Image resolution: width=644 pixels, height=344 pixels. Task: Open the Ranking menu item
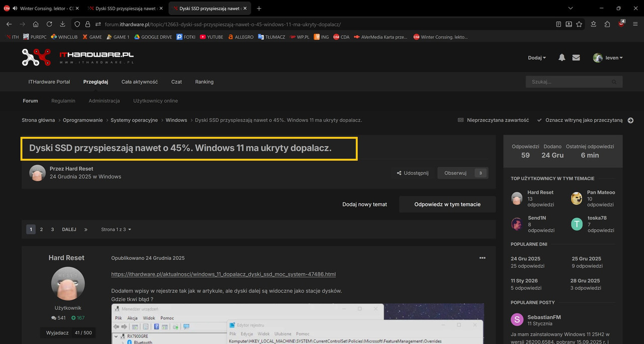pos(204,82)
